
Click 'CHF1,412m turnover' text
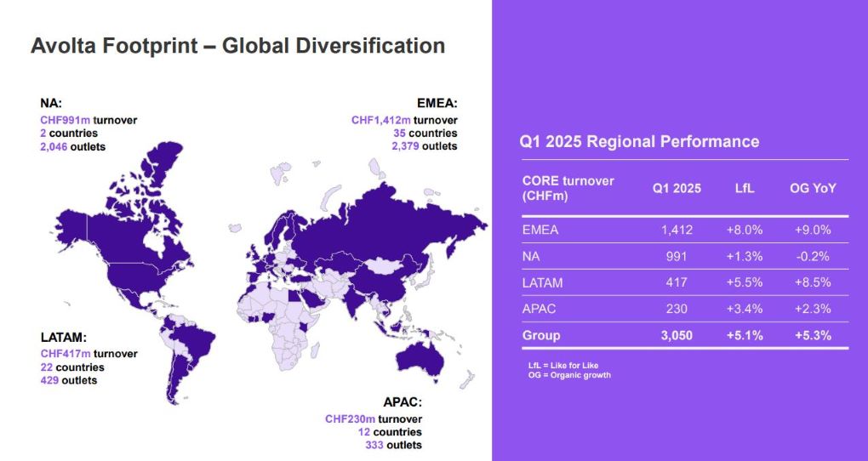[405, 120]
